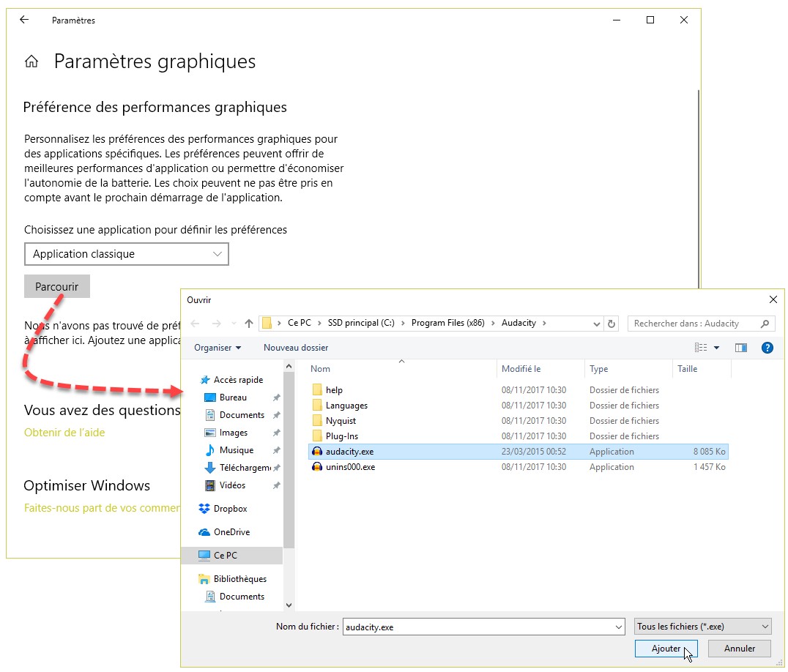Expand the Nom du fichier dropdown arrow
The width and height of the screenshot is (788, 672).
tap(619, 627)
